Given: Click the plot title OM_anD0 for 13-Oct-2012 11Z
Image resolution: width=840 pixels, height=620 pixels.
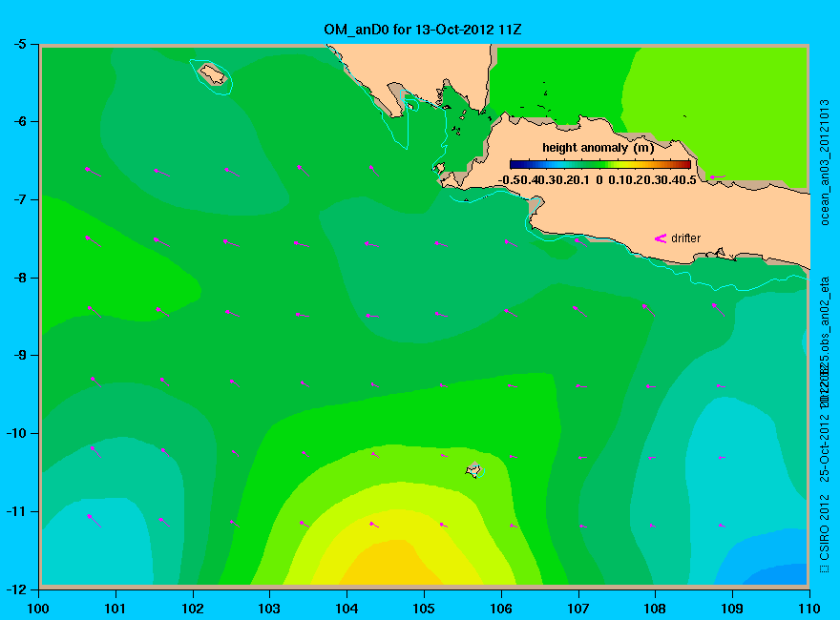Looking at the screenshot, I should [x=422, y=30].
